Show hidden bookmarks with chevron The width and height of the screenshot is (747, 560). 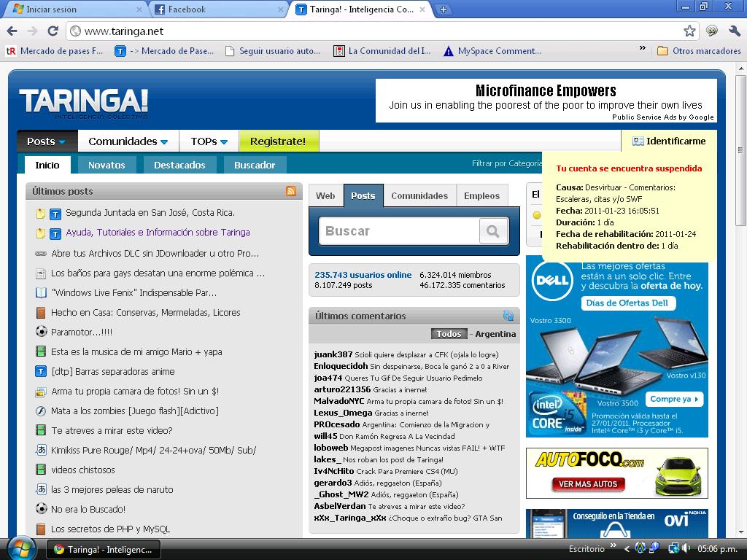642,47
